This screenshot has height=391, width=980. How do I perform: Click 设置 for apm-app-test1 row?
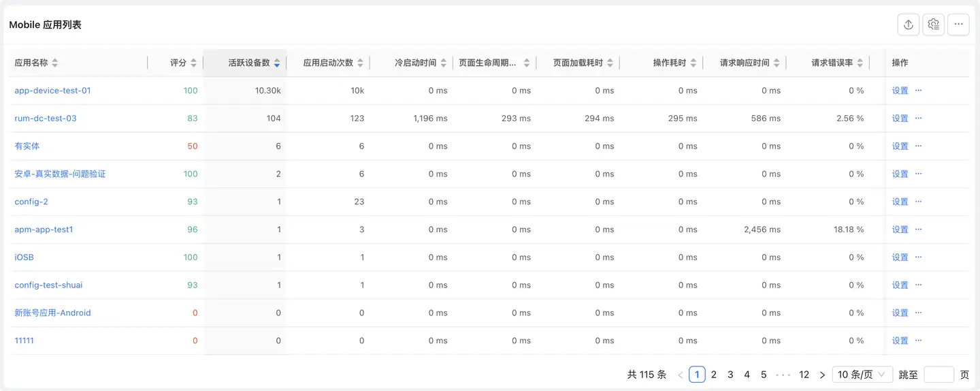(900, 230)
